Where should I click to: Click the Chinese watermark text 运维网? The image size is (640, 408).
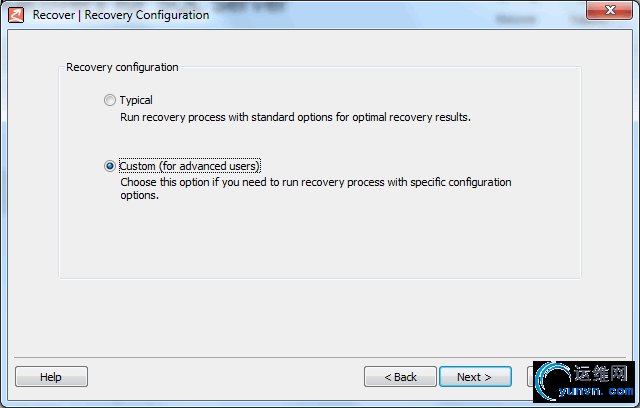601,373
